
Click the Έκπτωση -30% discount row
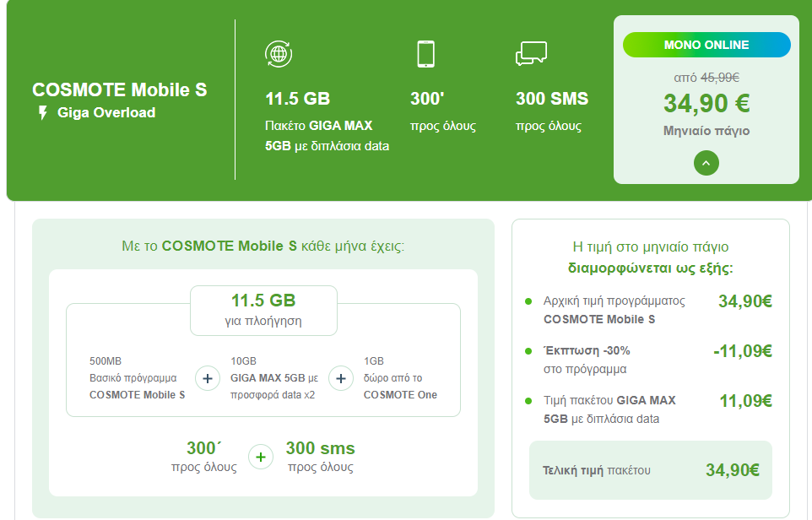point(648,360)
